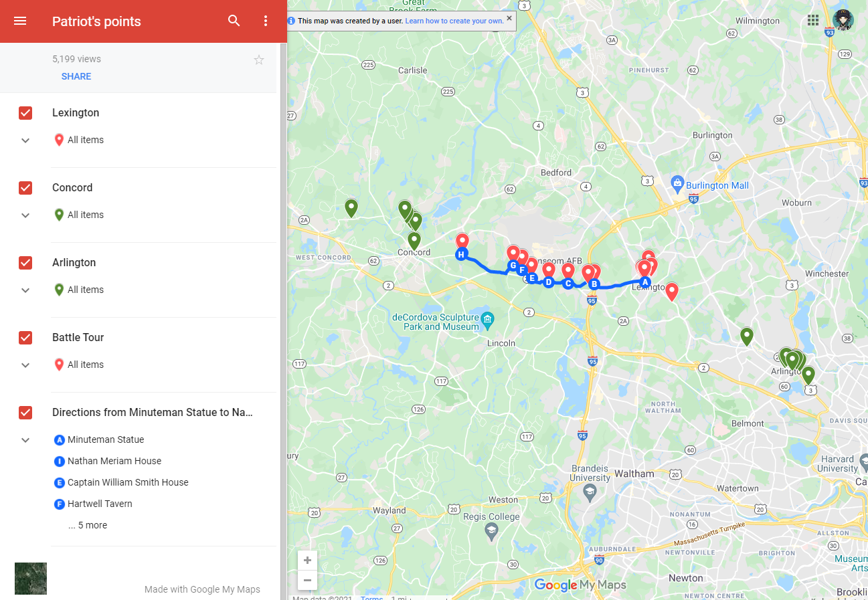This screenshot has height=600, width=868.
Task: Open the Learn how to create your own link
Action: pos(454,21)
